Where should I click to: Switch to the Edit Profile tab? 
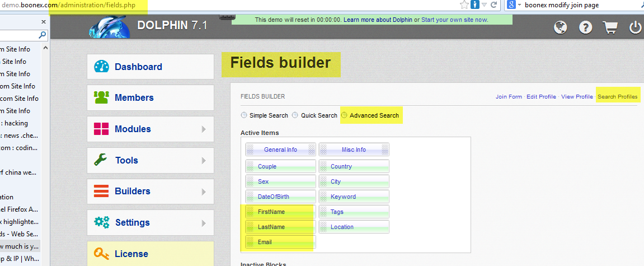click(541, 97)
